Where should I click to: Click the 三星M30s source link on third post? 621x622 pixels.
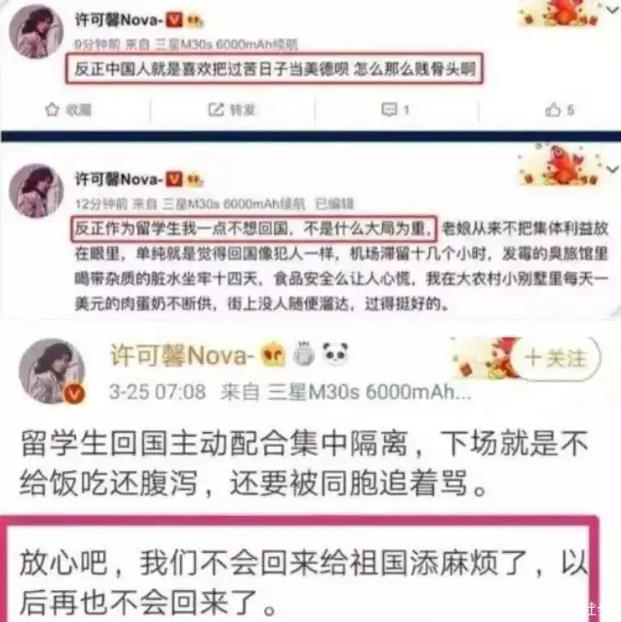(x=369, y=392)
